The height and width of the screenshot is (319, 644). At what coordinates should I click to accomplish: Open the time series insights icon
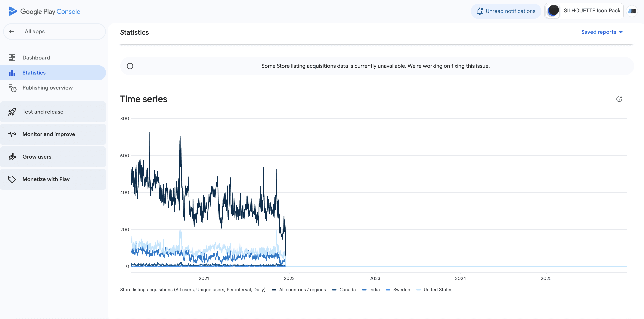619,99
